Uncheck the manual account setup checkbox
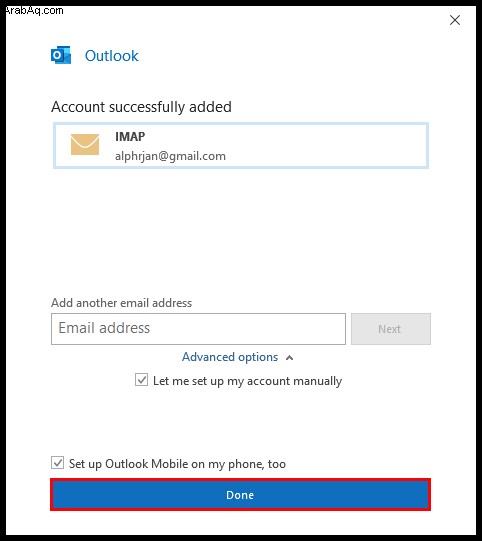Screen dimensions: 482x541 tap(141, 380)
